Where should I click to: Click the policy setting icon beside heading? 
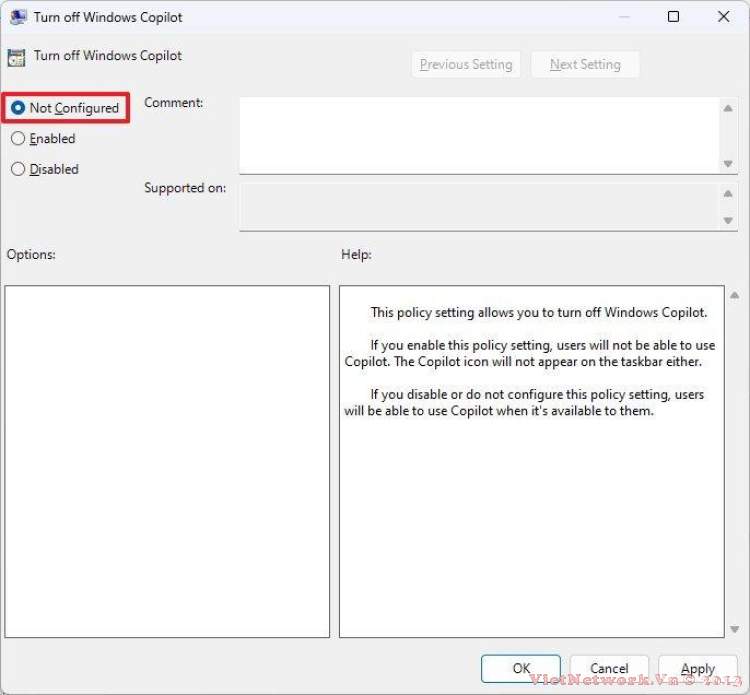pyautogui.click(x=16, y=58)
